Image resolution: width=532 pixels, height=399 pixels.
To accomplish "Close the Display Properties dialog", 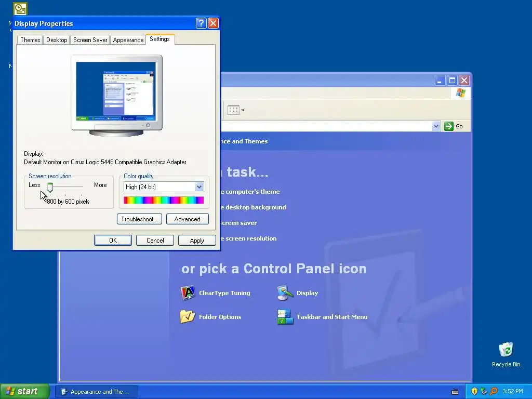I will (213, 23).
